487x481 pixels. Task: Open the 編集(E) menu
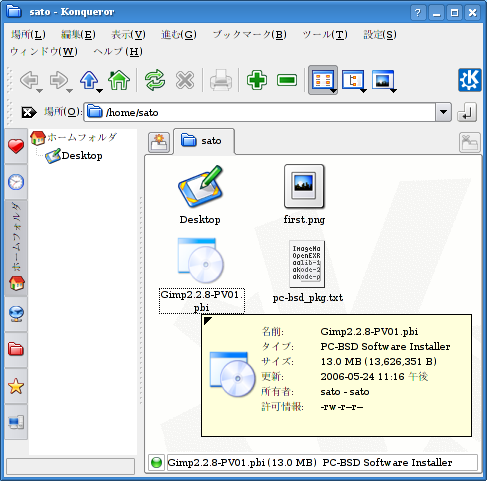78,34
